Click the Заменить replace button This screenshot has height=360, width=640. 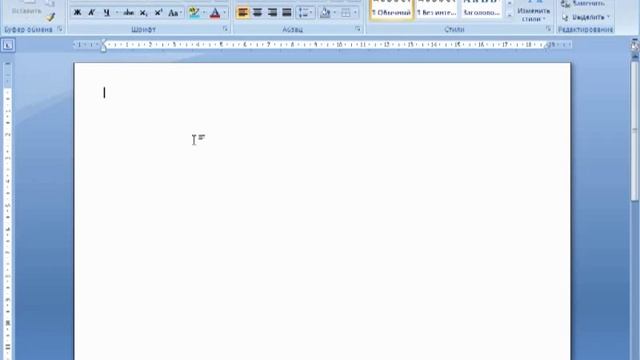tap(583, 4)
